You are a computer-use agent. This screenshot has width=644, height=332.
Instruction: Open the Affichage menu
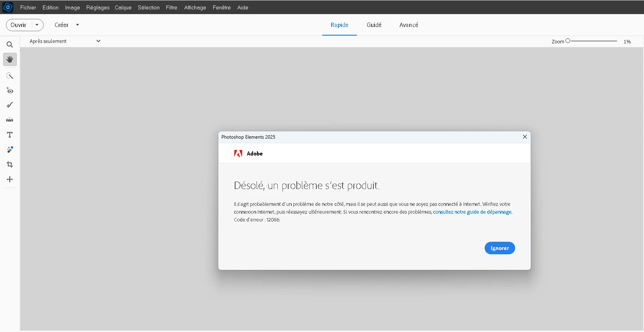(x=195, y=7)
